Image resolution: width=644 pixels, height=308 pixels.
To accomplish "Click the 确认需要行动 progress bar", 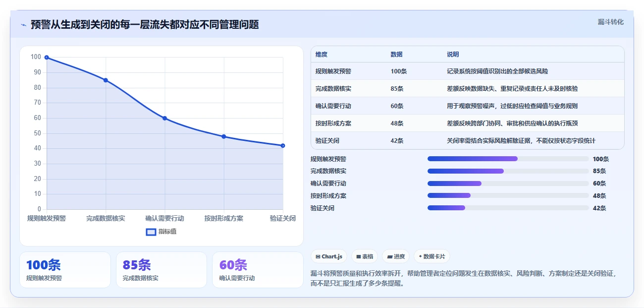I will (508, 184).
